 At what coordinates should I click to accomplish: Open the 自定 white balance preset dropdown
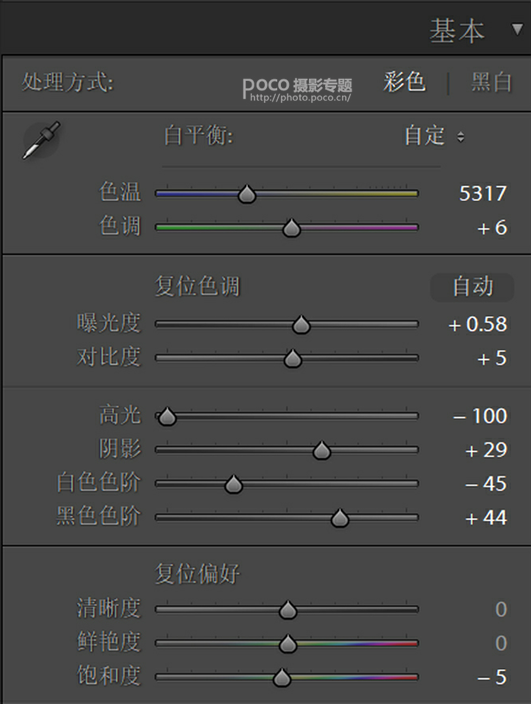[x=434, y=136]
